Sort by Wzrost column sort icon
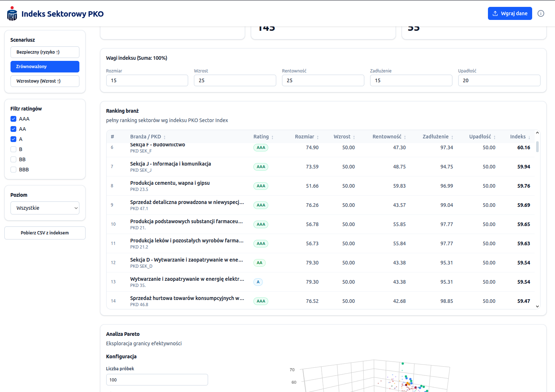This screenshot has width=555, height=392. coord(354,137)
